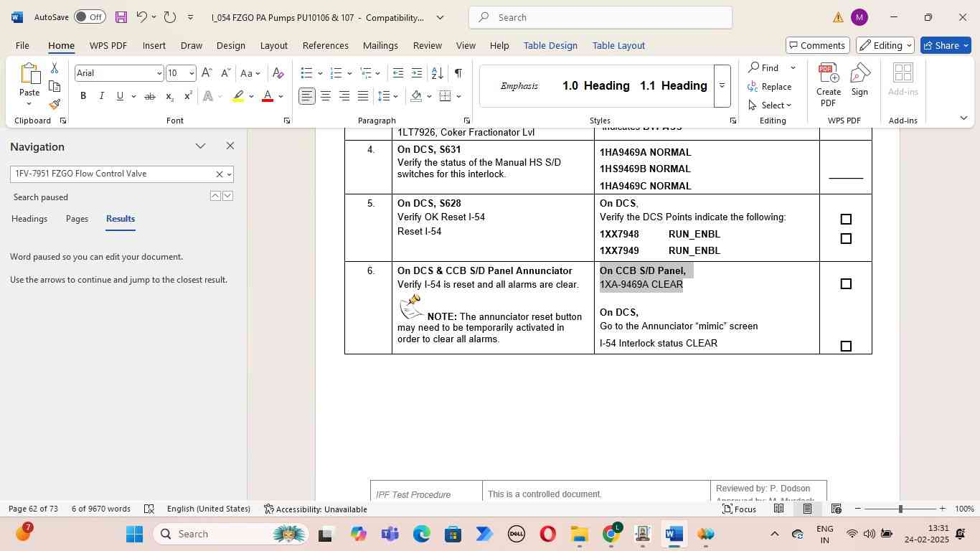Open the font size dropdown
Viewport: 980px width, 551px height.
191,73
